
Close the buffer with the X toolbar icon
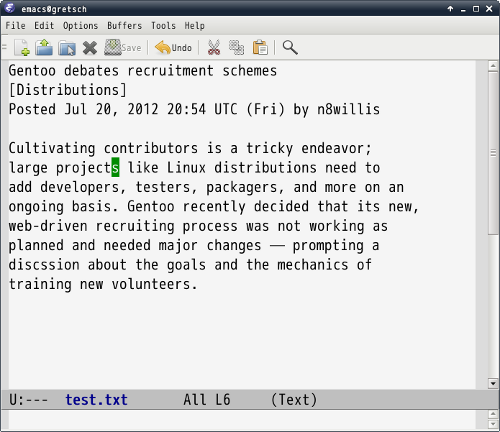(x=90, y=48)
